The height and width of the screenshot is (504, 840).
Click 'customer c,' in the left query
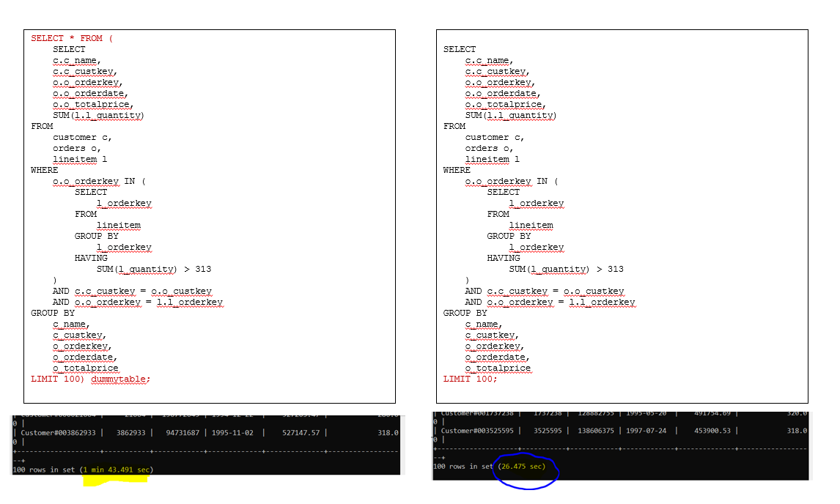(84, 137)
